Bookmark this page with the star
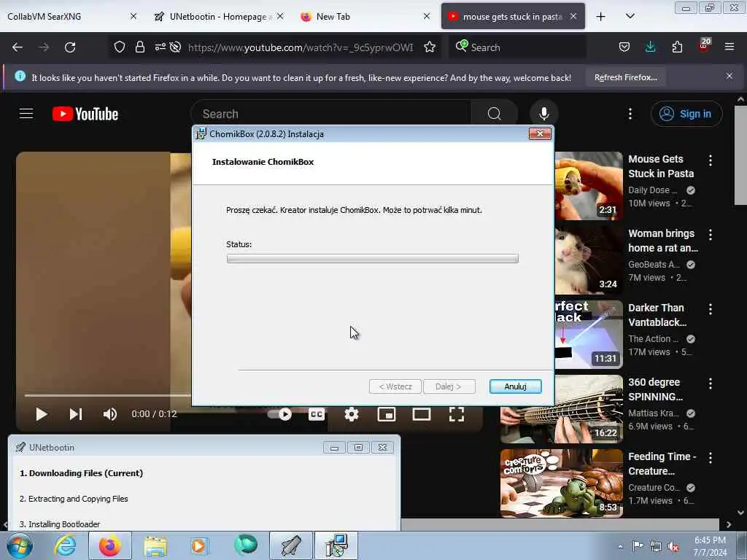 430,47
